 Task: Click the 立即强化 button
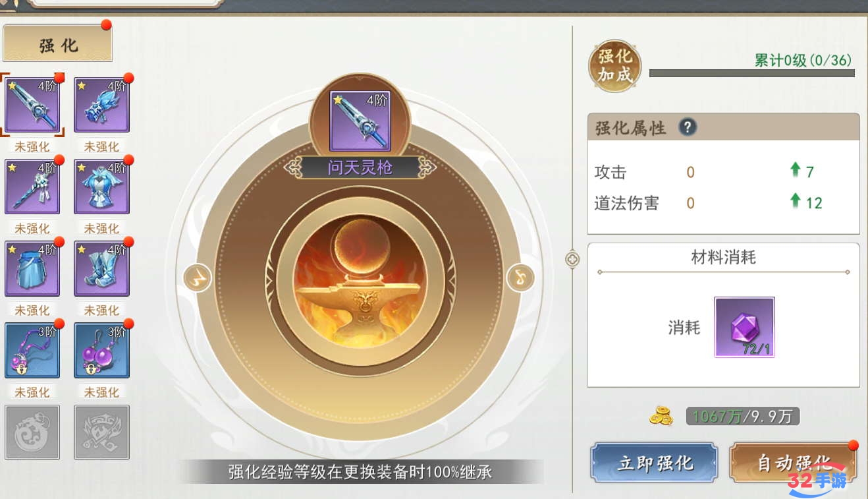[x=654, y=462]
